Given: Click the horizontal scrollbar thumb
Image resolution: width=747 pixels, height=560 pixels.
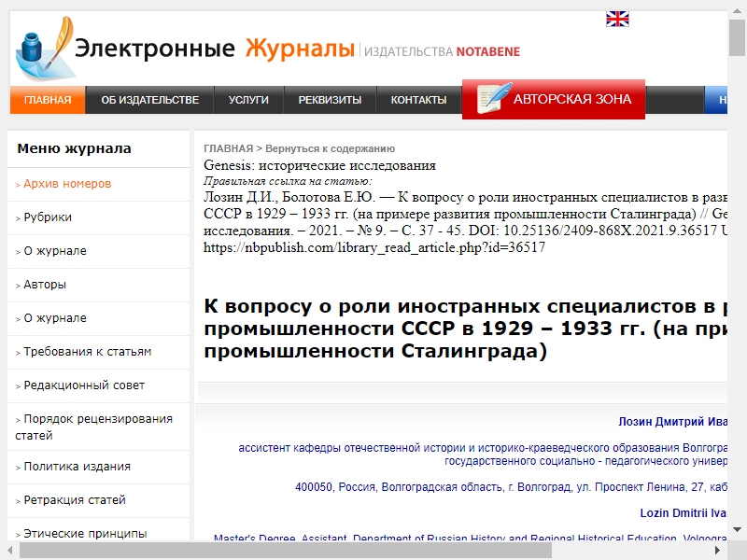Looking at the screenshot, I should pos(286,551).
